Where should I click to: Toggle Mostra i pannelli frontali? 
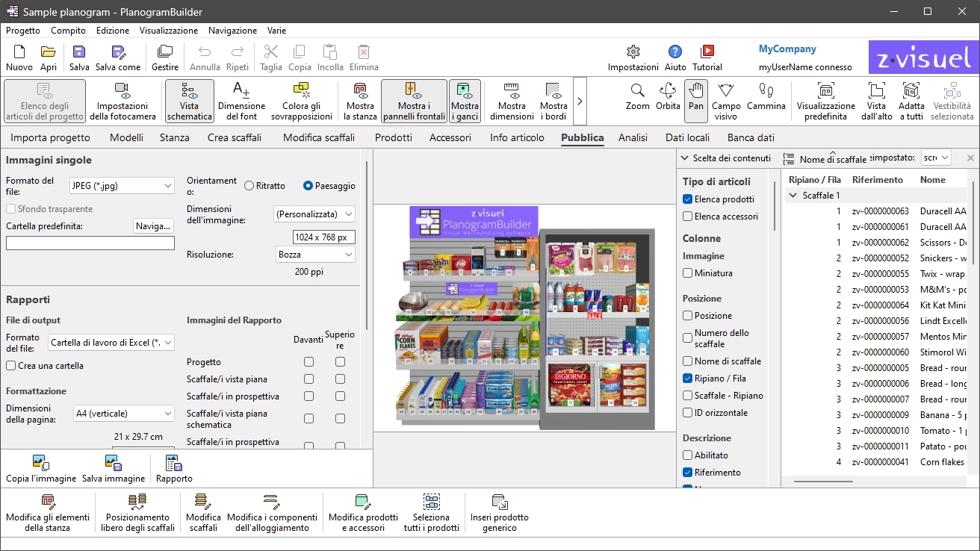tap(415, 101)
